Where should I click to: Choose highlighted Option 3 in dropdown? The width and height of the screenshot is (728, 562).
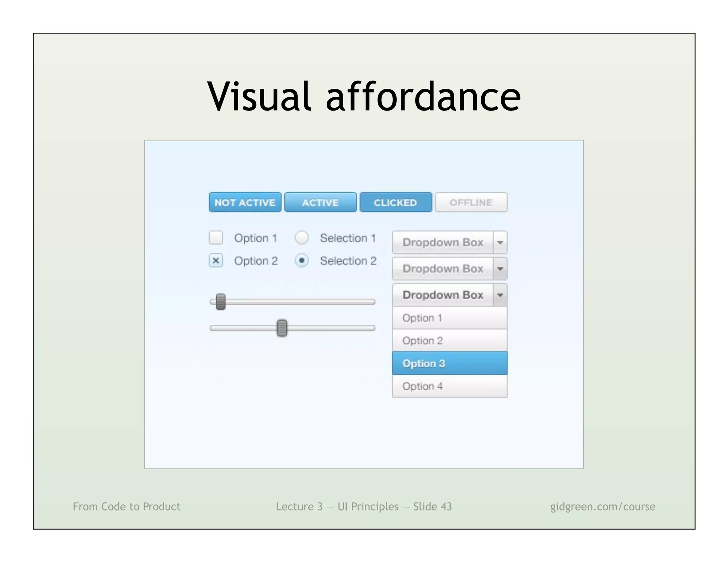tap(450, 363)
